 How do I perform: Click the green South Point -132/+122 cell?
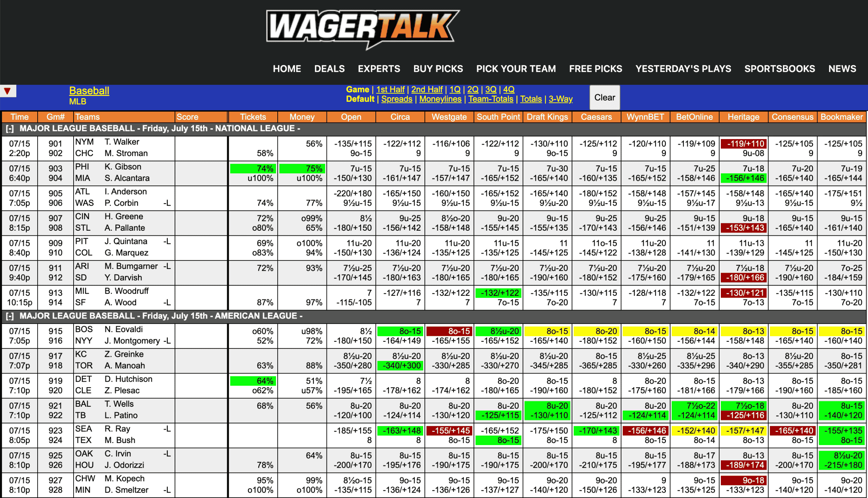pos(498,293)
